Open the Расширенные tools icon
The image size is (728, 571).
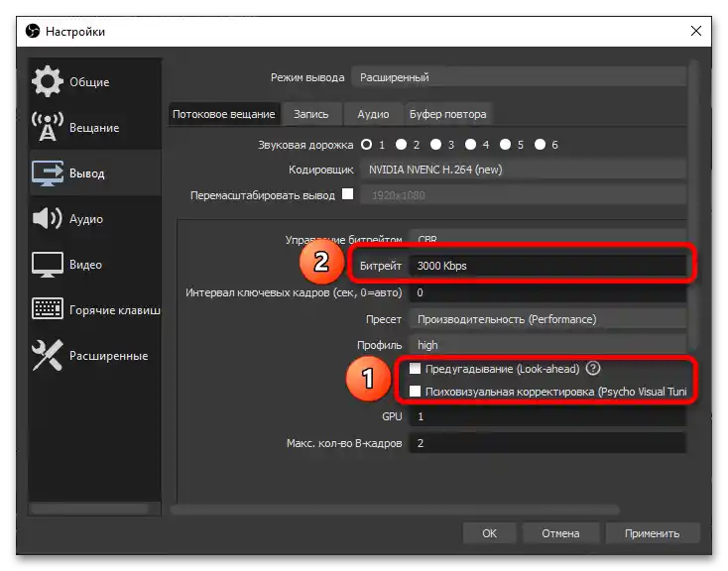click(48, 355)
